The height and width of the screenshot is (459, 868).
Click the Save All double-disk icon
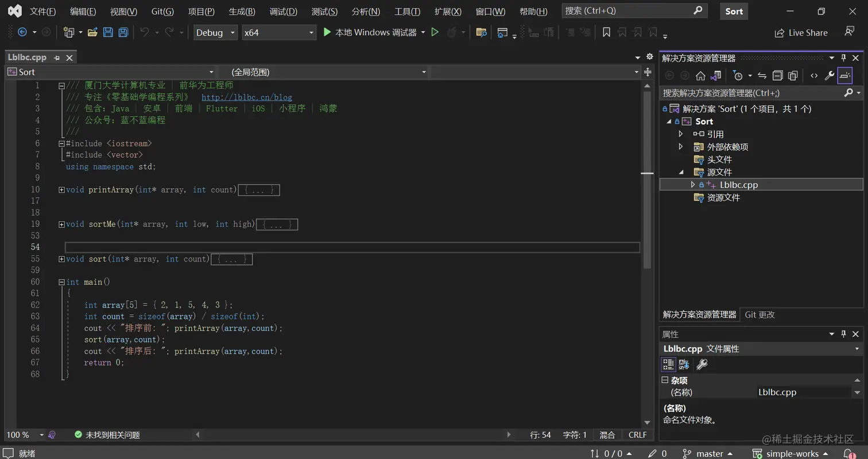pos(123,33)
